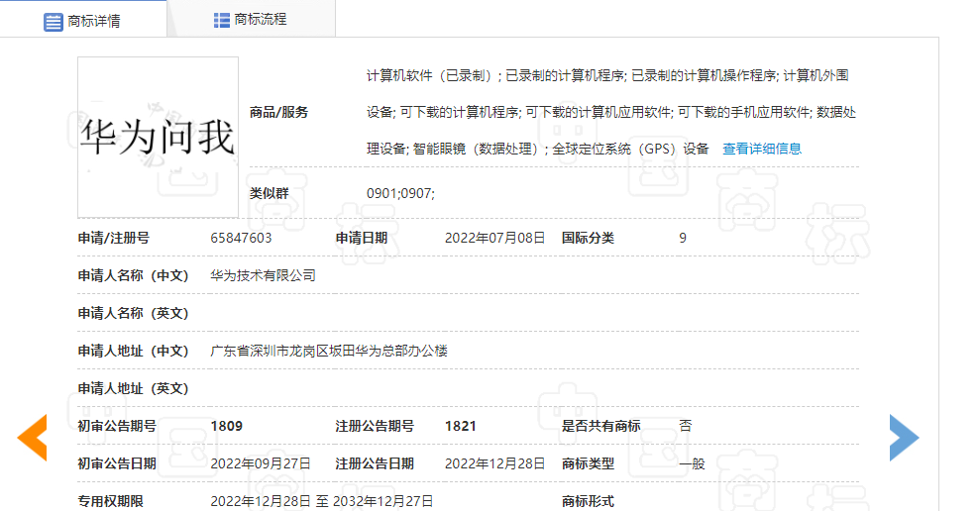980x511 pixels.
Task: Open the 查看详细信息 link
Action: (x=762, y=149)
